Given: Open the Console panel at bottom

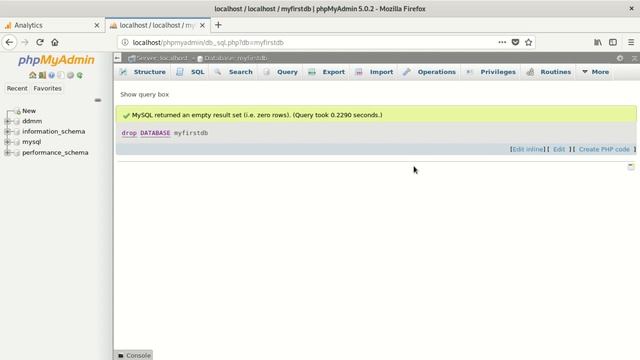Looking at the screenshot, I should coord(134,356).
